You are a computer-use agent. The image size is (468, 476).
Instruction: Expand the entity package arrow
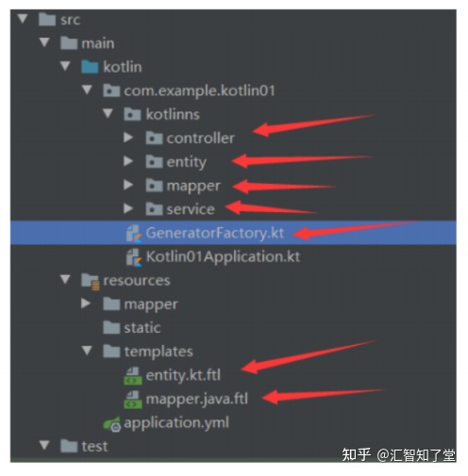tap(128, 161)
